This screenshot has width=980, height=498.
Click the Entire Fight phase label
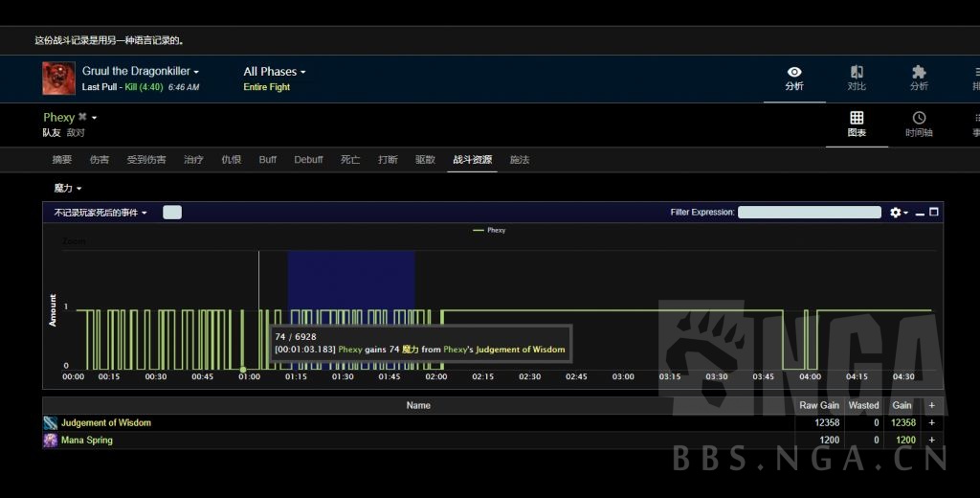(267, 87)
